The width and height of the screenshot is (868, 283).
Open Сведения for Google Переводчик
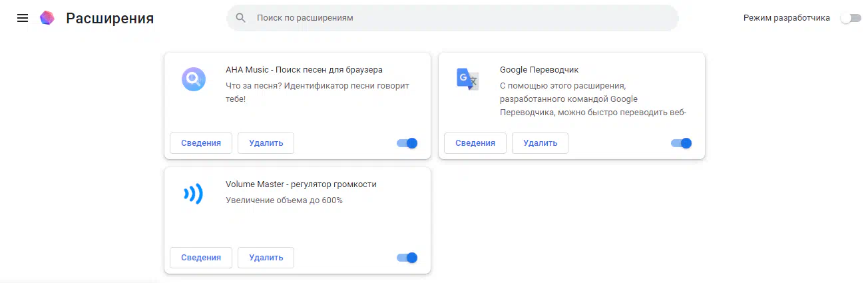475,143
